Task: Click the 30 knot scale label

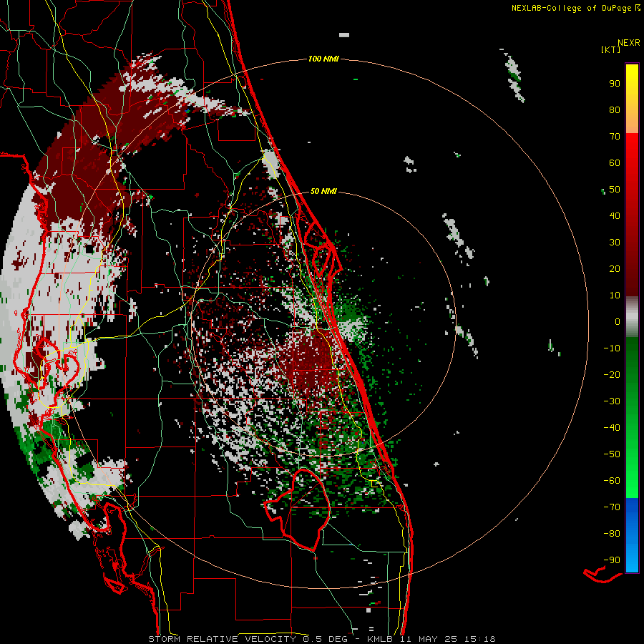Action: coord(615,243)
